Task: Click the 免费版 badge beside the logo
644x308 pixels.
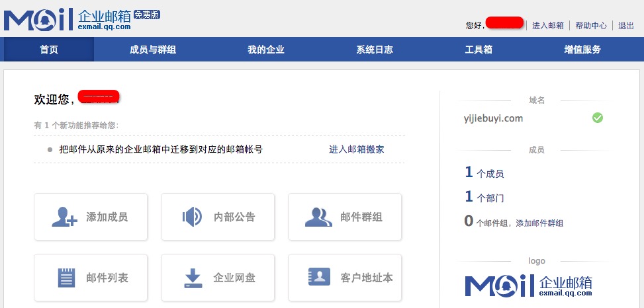Action: coord(147,15)
